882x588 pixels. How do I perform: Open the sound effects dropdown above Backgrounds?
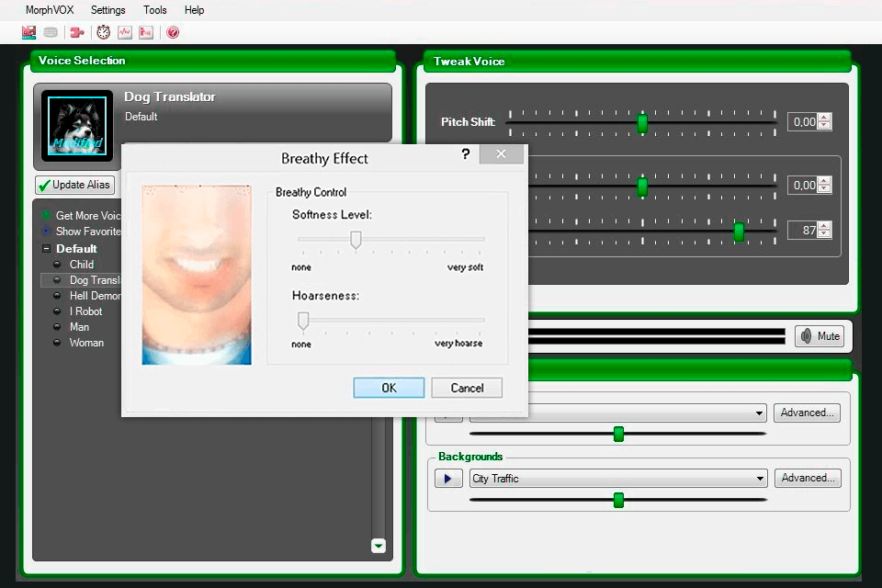click(x=759, y=413)
